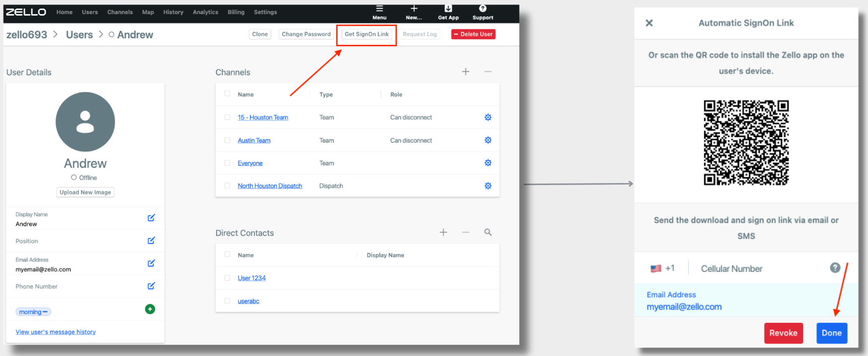Screen dimensions: 868x356
Task: Check the 15 - Houston Team checkbox
Action: (x=227, y=117)
